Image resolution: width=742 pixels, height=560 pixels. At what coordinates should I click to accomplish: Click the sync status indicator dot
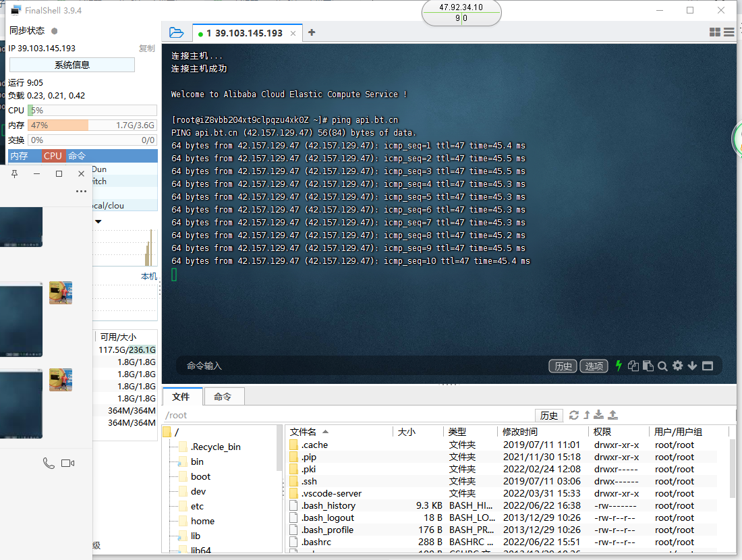[55, 31]
